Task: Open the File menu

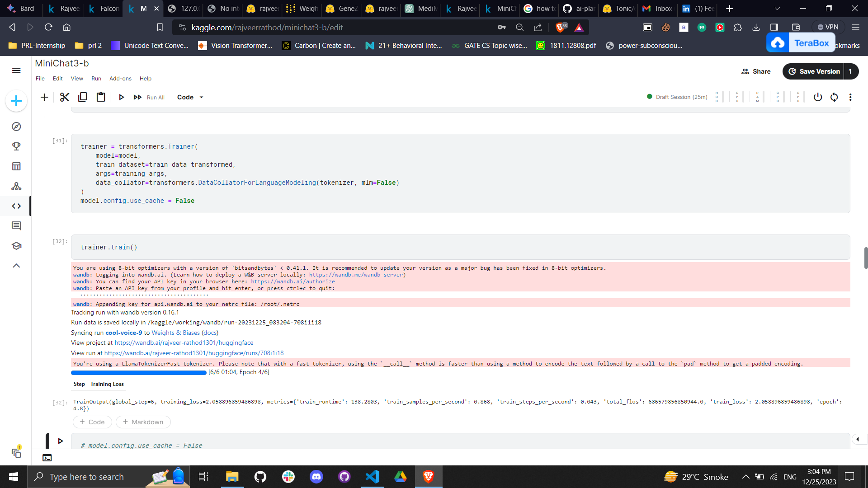Action: (x=40, y=79)
